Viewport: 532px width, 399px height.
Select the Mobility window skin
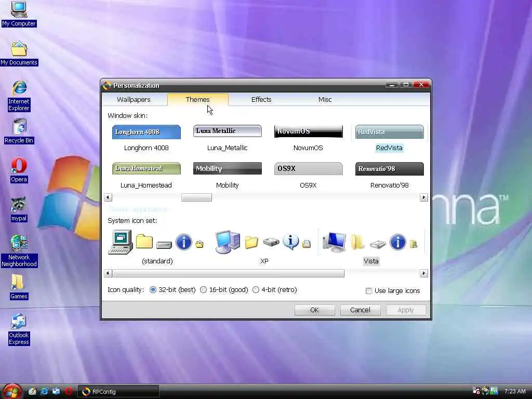click(x=228, y=176)
